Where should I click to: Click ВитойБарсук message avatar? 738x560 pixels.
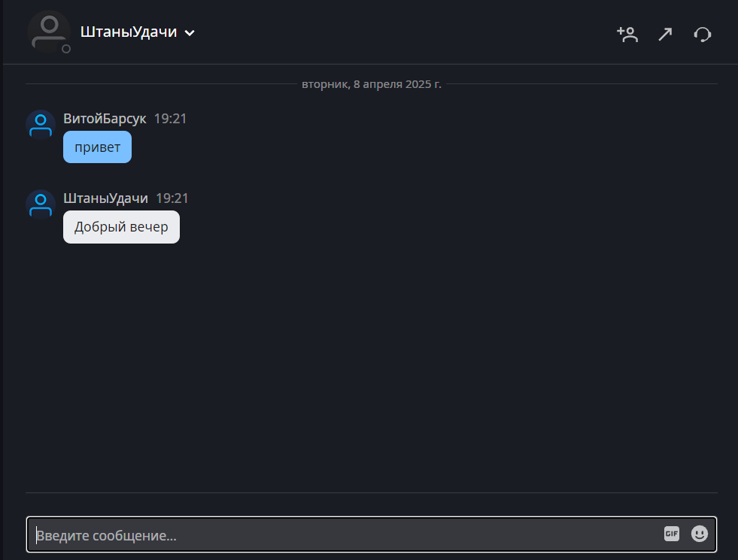(x=41, y=125)
